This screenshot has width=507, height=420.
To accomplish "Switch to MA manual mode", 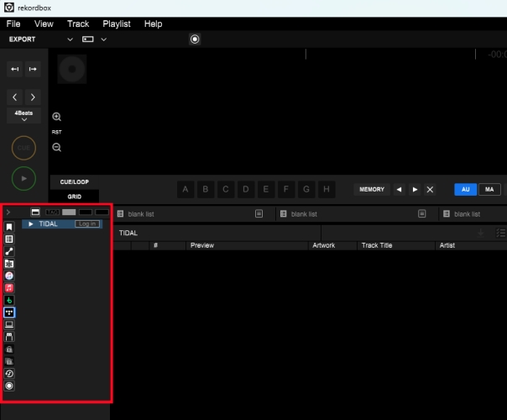I will [x=489, y=189].
